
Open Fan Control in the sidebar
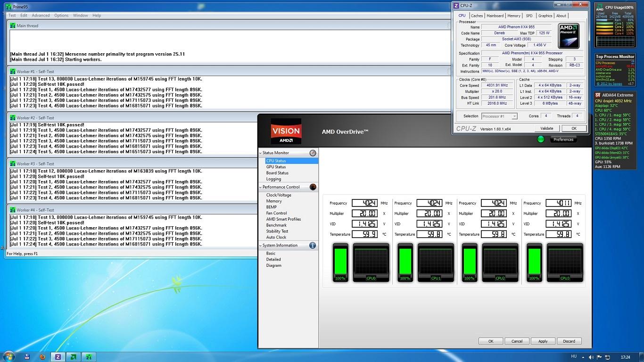pos(276,213)
